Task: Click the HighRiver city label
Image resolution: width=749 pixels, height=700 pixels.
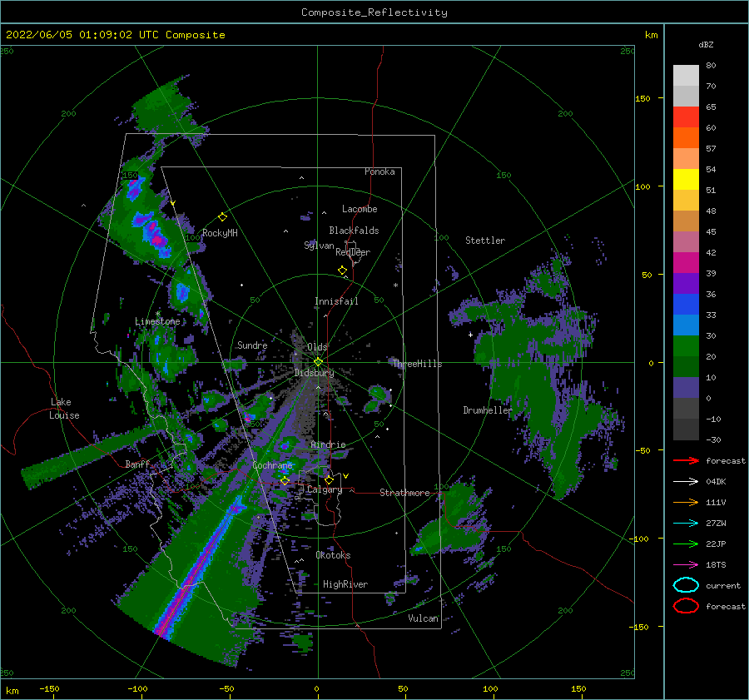Action: [345, 584]
